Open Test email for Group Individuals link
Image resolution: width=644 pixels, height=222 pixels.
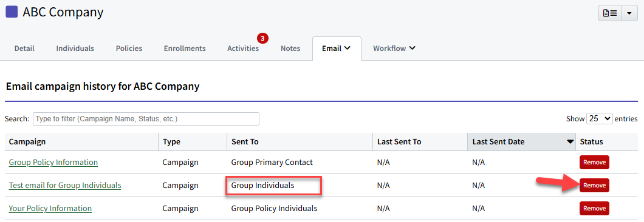(x=65, y=185)
